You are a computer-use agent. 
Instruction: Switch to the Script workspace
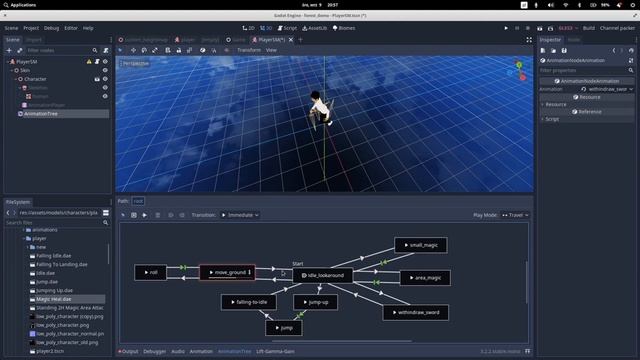click(x=287, y=28)
